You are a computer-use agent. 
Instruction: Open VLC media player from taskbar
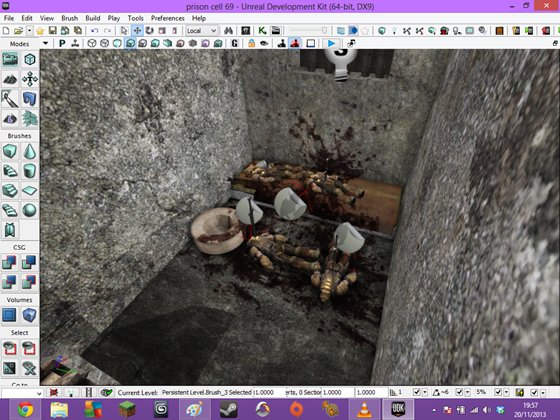[364, 409]
